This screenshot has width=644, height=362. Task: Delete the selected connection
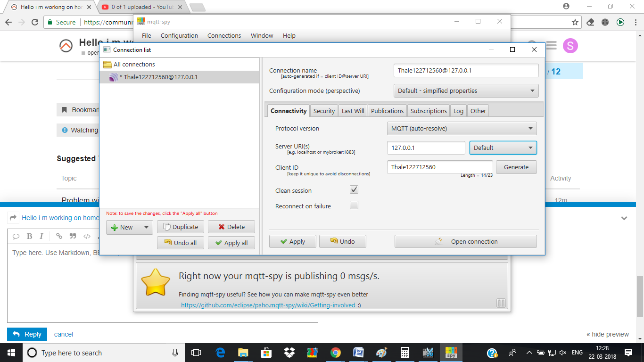pos(231,227)
